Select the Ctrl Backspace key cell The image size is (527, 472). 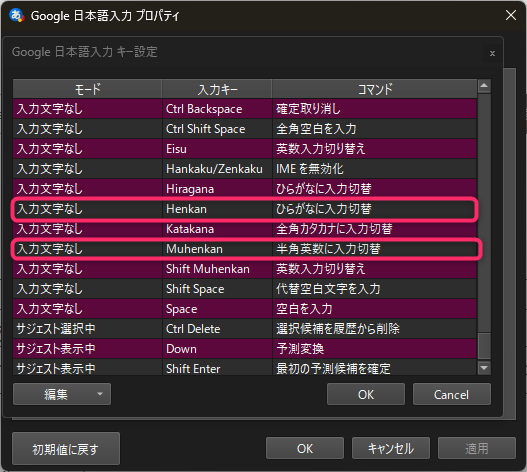tap(217, 109)
